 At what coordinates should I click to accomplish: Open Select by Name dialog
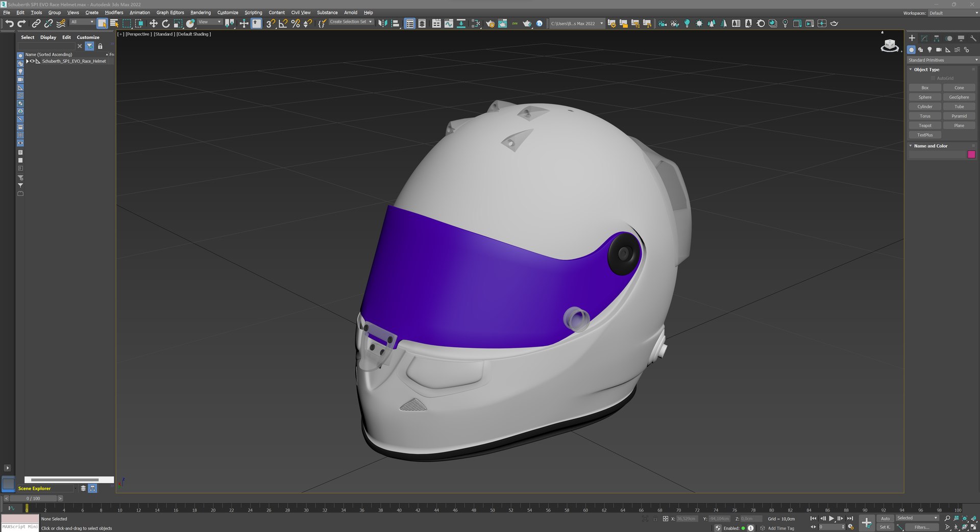point(114,23)
